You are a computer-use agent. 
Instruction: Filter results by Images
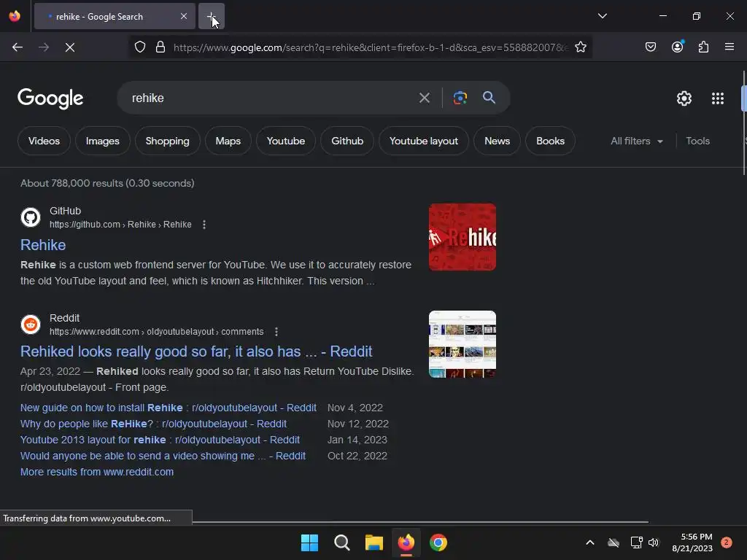coord(102,141)
